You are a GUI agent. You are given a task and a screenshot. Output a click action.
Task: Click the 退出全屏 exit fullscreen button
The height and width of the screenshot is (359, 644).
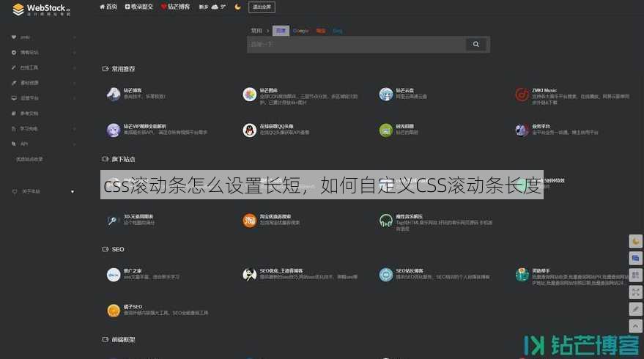click(262, 7)
